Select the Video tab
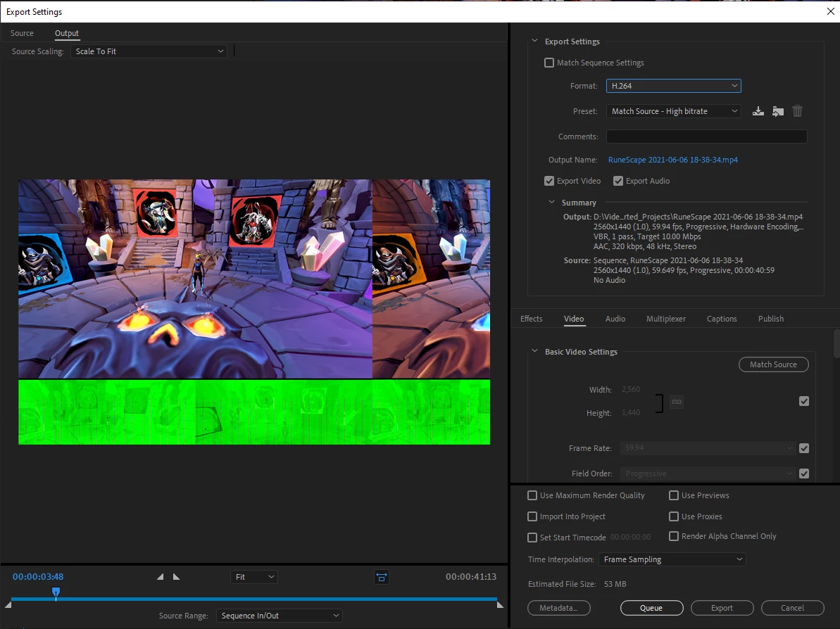The width and height of the screenshot is (840, 629). click(x=574, y=319)
